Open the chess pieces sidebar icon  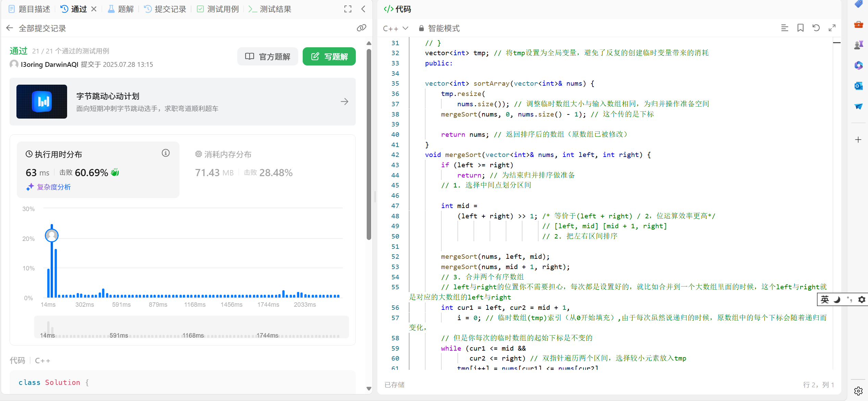tap(858, 45)
